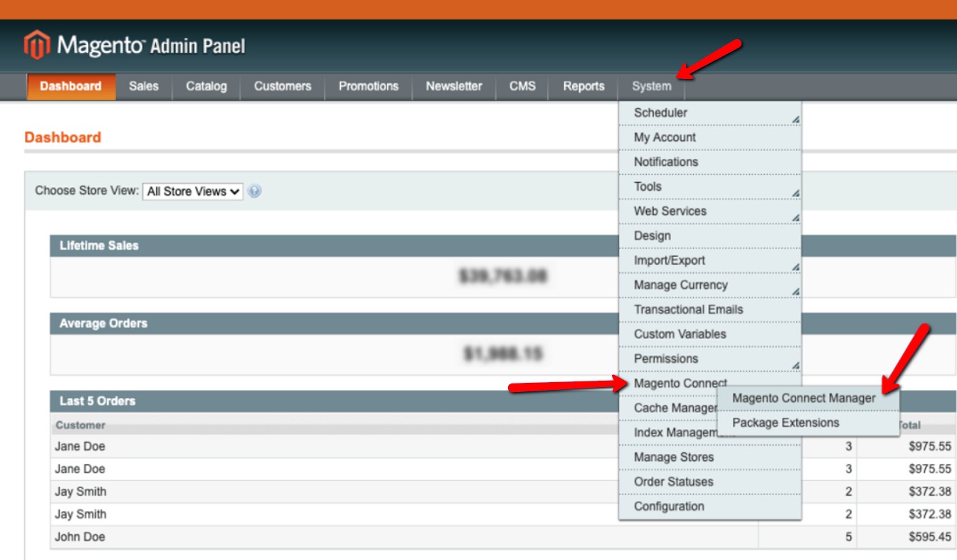Screen dimensions: 957x560
Task: Select Transactional Emails menu item
Action: (x=710, y=310)
